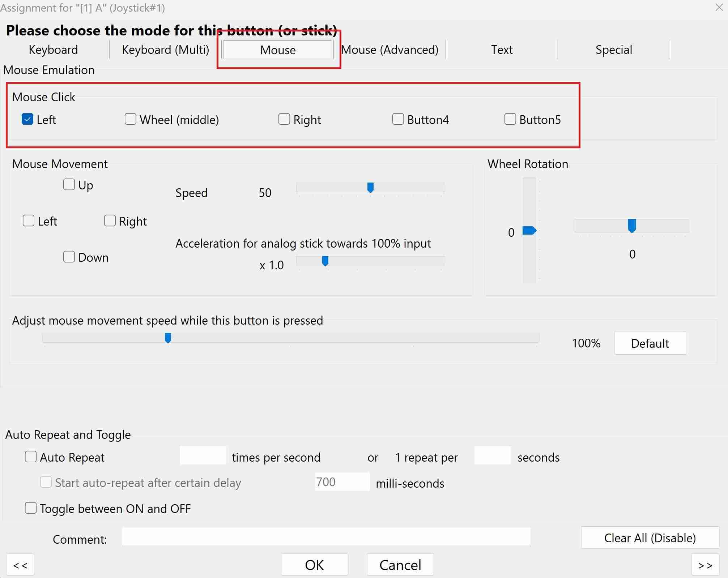This screenshot has width=728, height=578.
Task: Click the Speed value '50'
Action: [x=265, y=193]
